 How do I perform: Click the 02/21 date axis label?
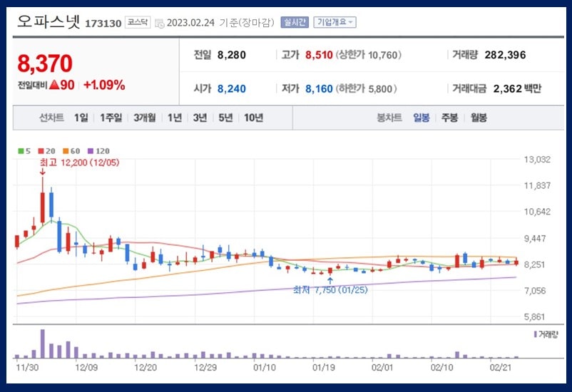pos(501,367)
